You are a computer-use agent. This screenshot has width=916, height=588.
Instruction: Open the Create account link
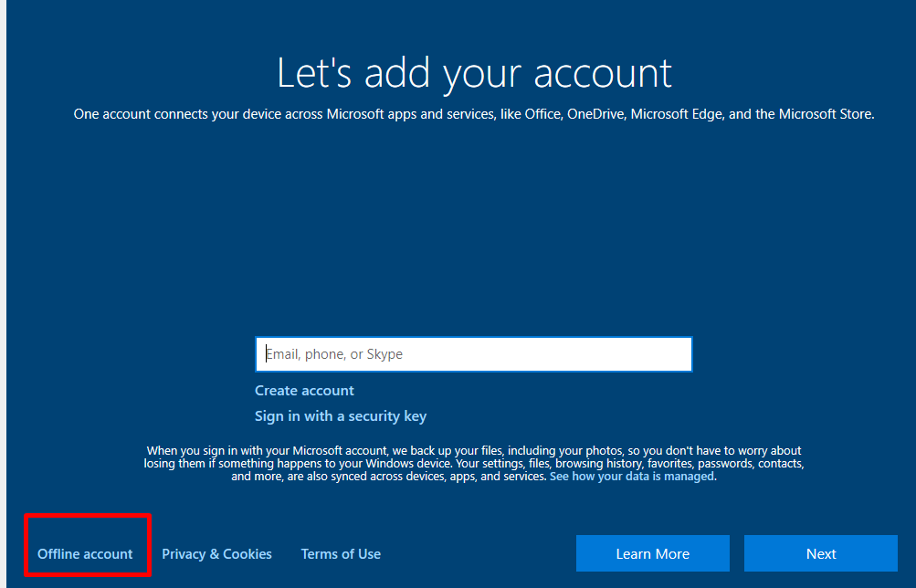point(304,390)
